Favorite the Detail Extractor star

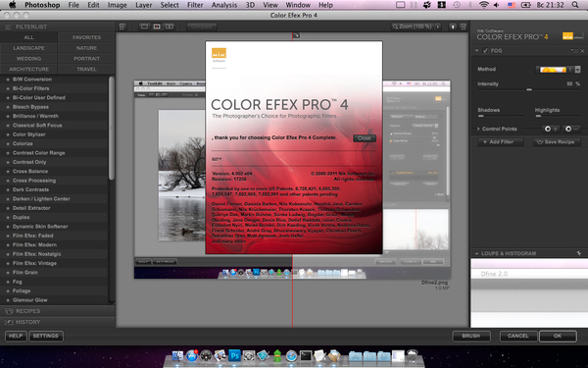click(7, 208)
